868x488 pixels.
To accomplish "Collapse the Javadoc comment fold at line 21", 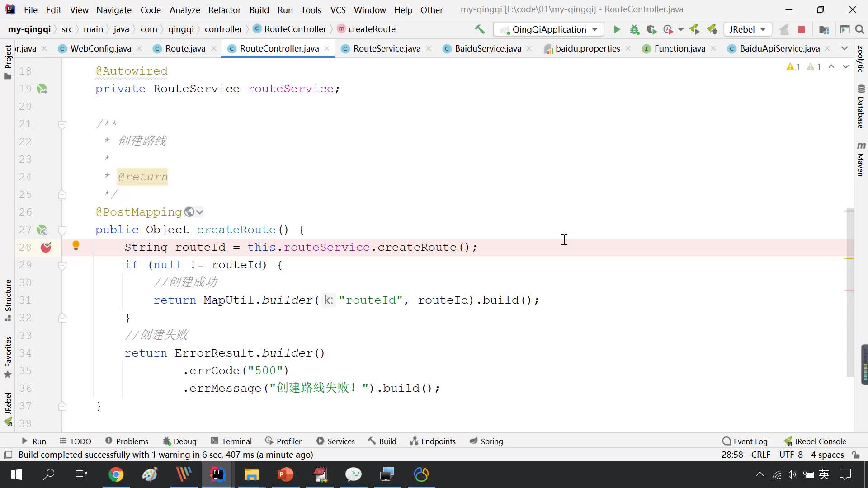I will point(62,124).
